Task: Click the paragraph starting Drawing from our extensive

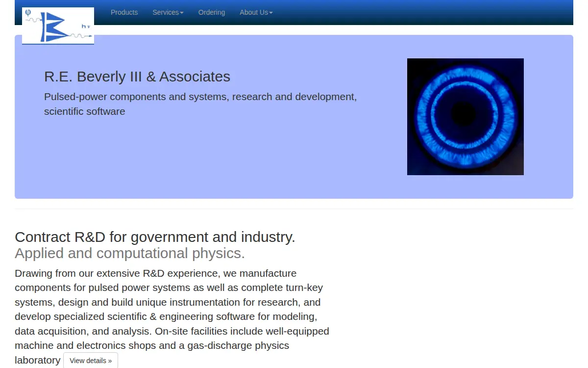Action: click(172, 316)
